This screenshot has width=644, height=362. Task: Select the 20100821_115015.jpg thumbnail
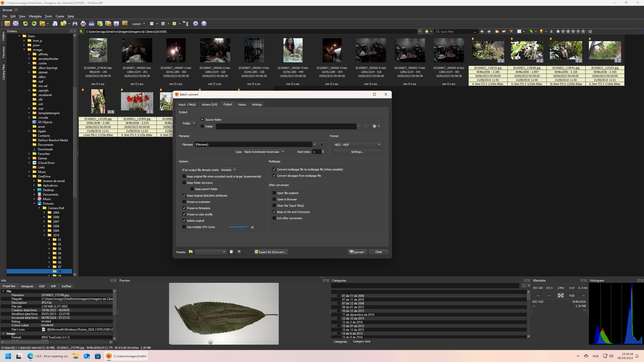pos(488,50)
